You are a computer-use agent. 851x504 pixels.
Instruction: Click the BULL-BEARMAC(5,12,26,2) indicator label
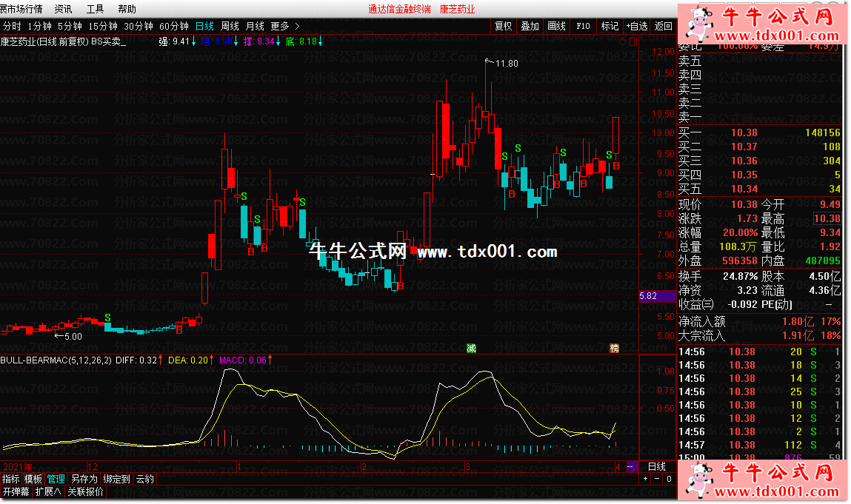56,360
